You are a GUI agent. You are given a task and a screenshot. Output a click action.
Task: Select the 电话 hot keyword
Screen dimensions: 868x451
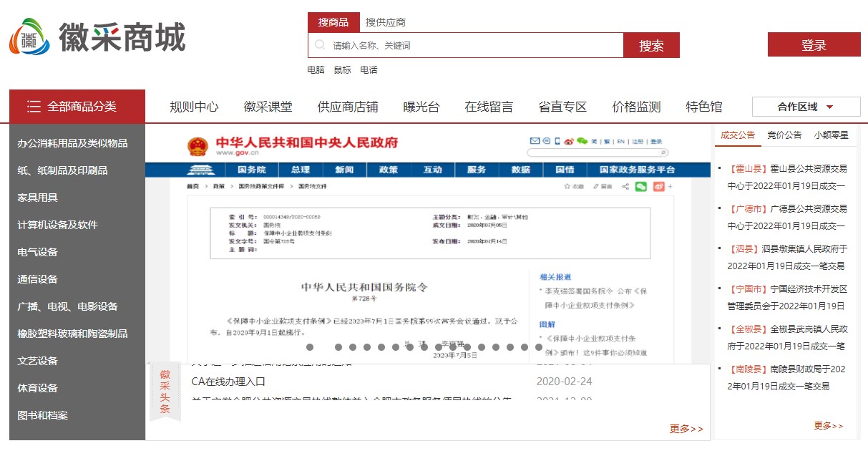pos(369,70)
